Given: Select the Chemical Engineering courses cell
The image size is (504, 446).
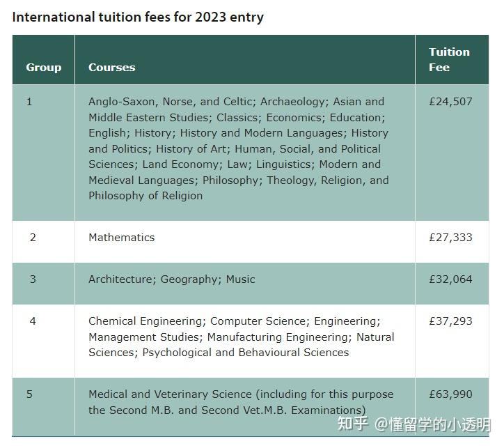Looking at the screenshot, I should pos(242,337).
